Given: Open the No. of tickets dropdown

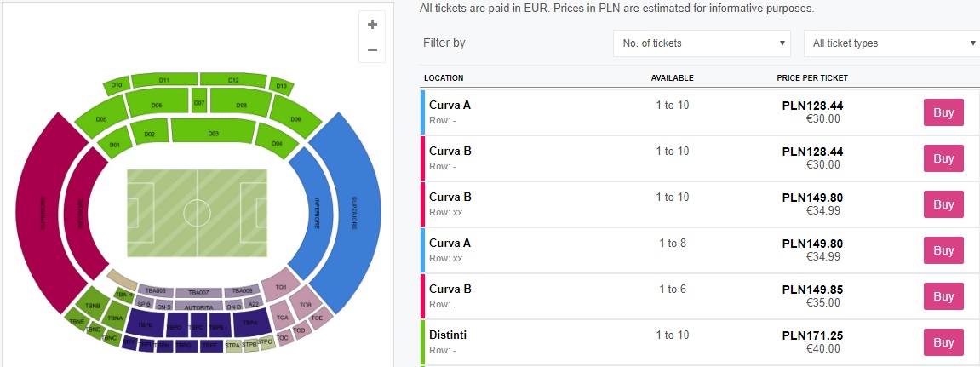Looking at the screenshot, I should pos(702,43).
